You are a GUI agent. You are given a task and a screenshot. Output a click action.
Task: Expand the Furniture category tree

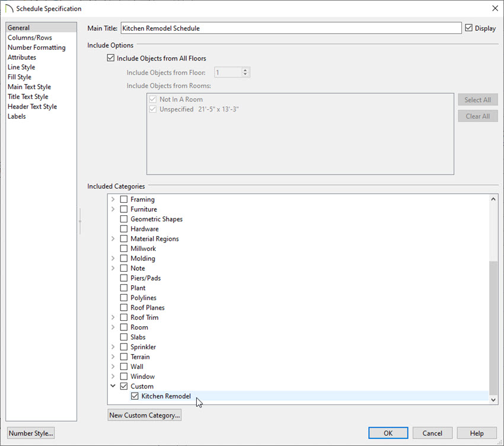(113, 209)
